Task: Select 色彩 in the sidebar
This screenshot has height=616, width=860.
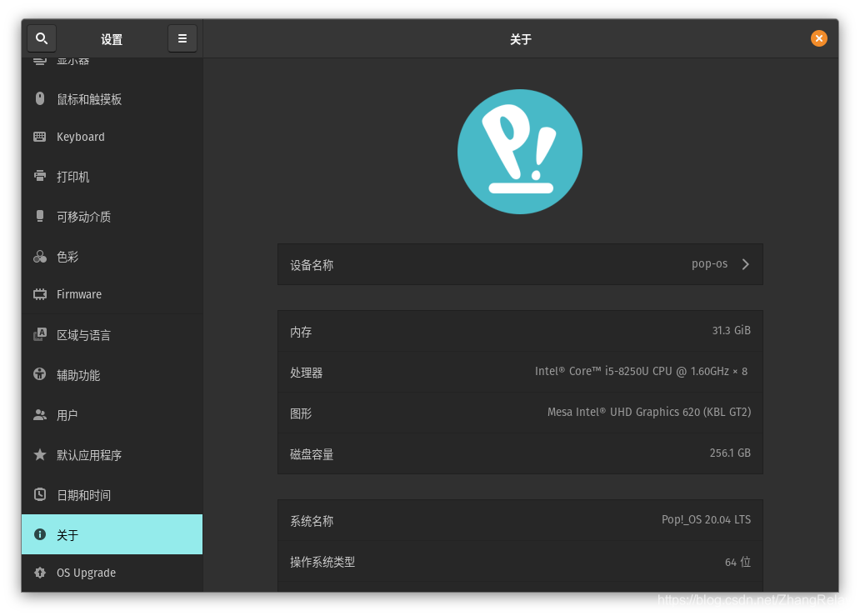Action: (112, 256)
